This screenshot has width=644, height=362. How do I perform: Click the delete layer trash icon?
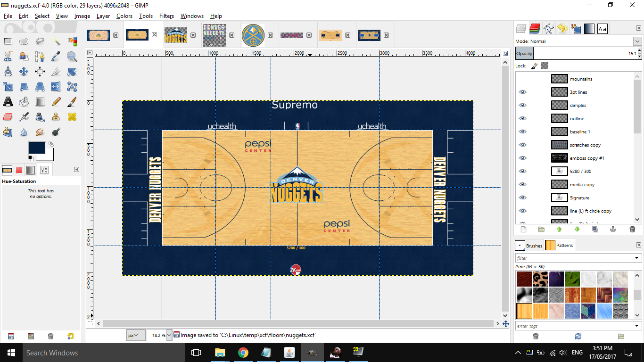pos(632,230)
